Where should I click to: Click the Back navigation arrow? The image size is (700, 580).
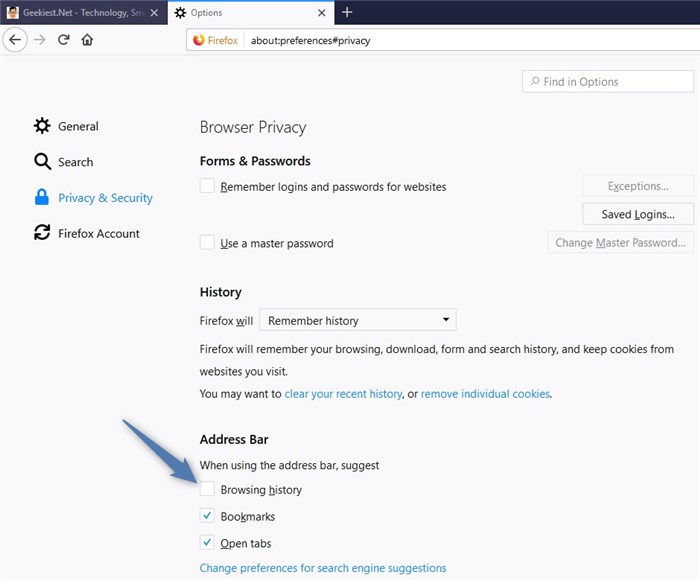(x=14, y=40)
